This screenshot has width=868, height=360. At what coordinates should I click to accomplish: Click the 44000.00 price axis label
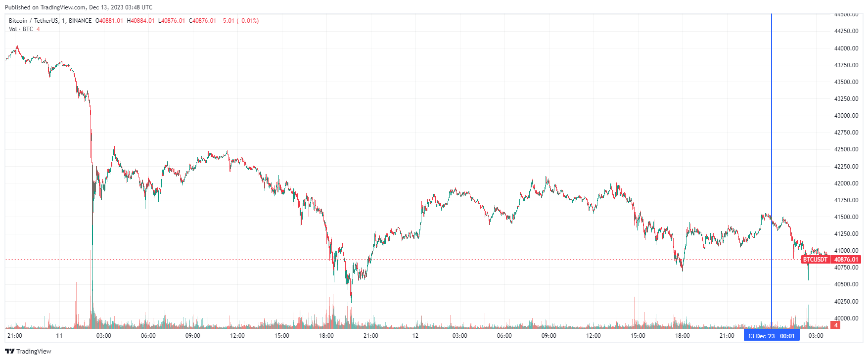click(846, 48)
